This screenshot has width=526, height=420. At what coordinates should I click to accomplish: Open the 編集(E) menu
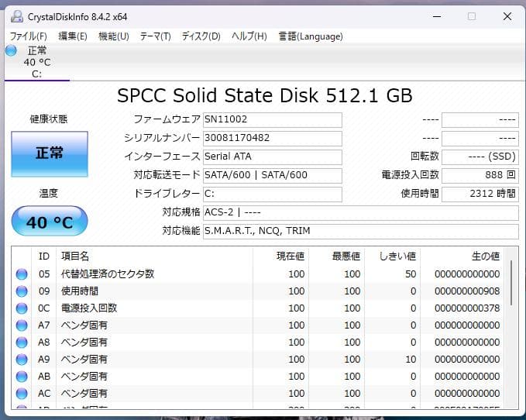[73, 36]
